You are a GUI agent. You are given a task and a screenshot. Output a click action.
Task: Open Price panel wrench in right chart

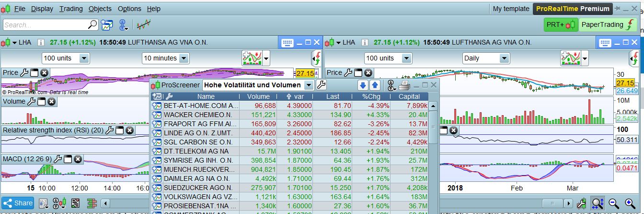coord(348,72)
